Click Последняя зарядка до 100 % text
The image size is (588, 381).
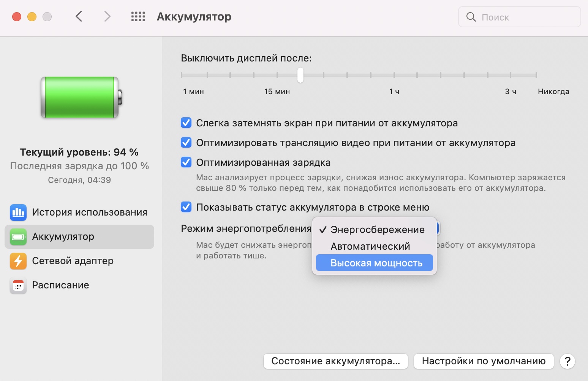[79, 166]
